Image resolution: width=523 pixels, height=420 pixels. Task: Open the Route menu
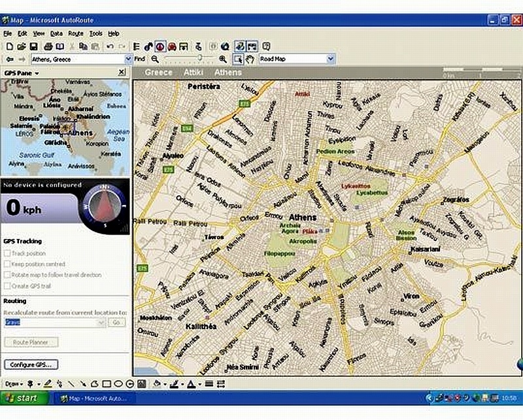tap(76, 34)
